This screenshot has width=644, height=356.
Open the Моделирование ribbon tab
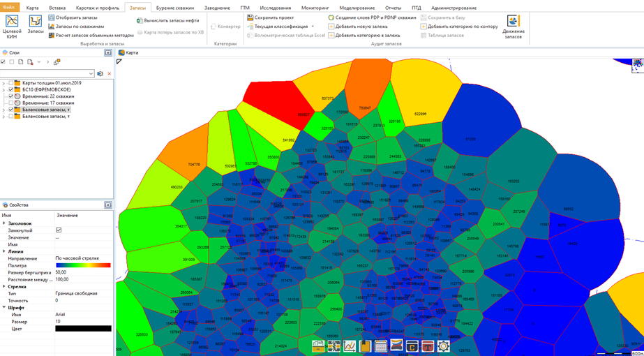click(357, 8)
